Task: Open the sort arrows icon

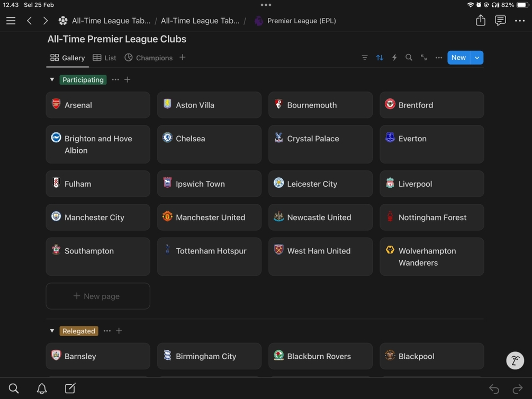Action: point(380,58)
